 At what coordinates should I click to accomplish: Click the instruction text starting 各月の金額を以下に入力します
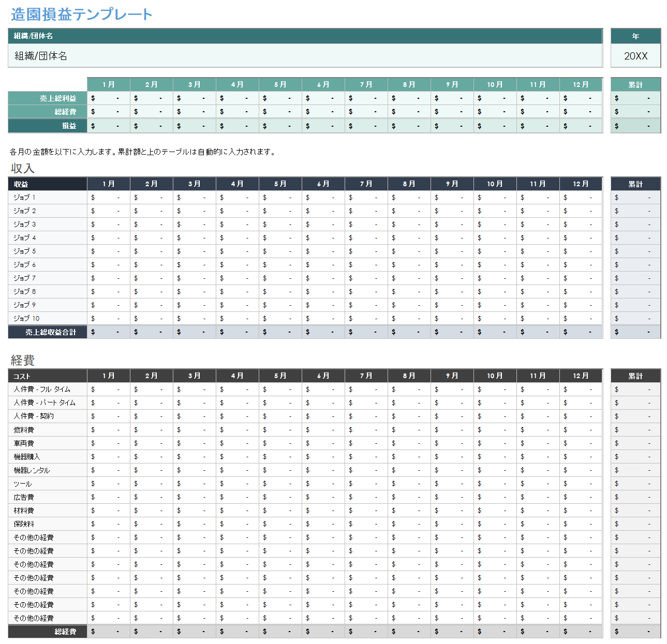point(143,152)
